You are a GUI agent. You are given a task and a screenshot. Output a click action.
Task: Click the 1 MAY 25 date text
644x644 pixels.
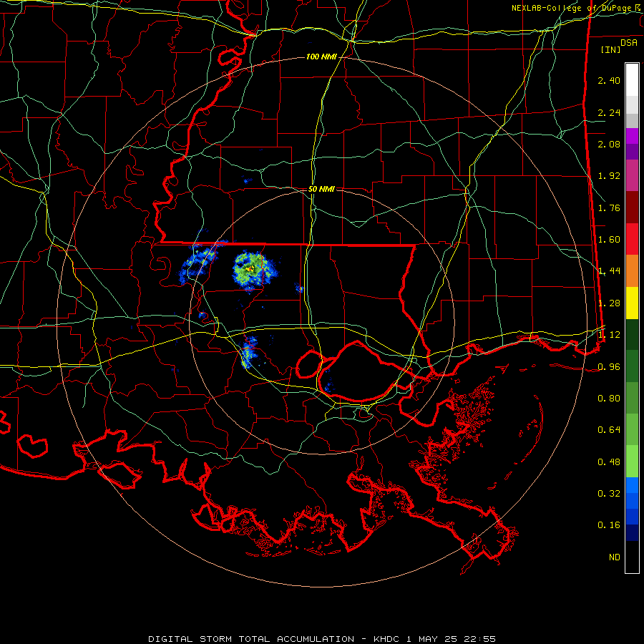click(431, 639)
